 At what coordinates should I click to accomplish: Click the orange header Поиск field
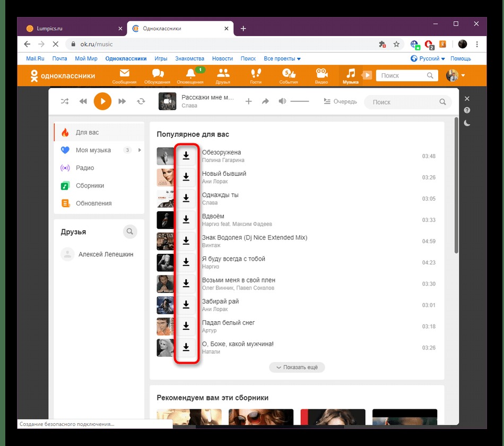[406, 75]
